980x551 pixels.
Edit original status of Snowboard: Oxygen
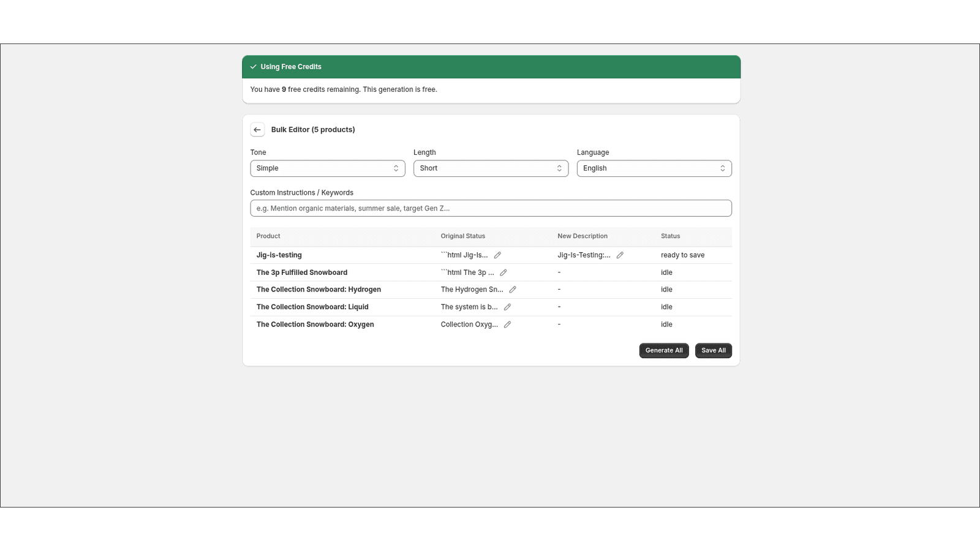coord(507,324)
